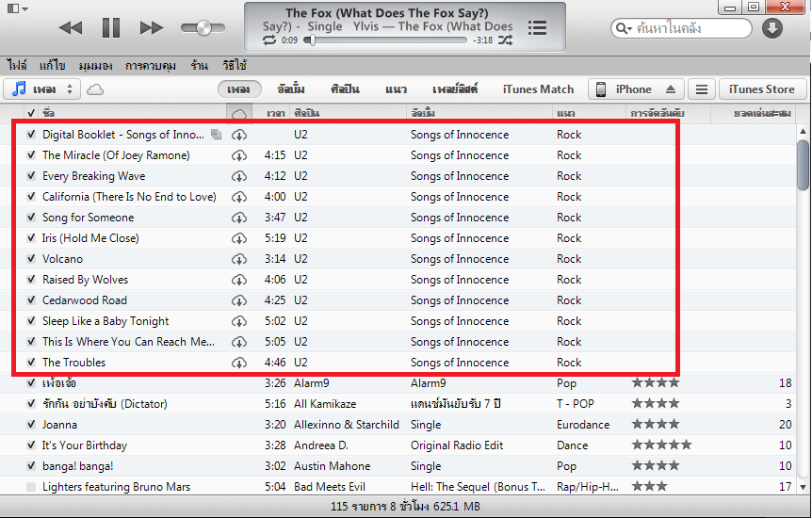Download Volcano from iCloud

coord(238,259)
